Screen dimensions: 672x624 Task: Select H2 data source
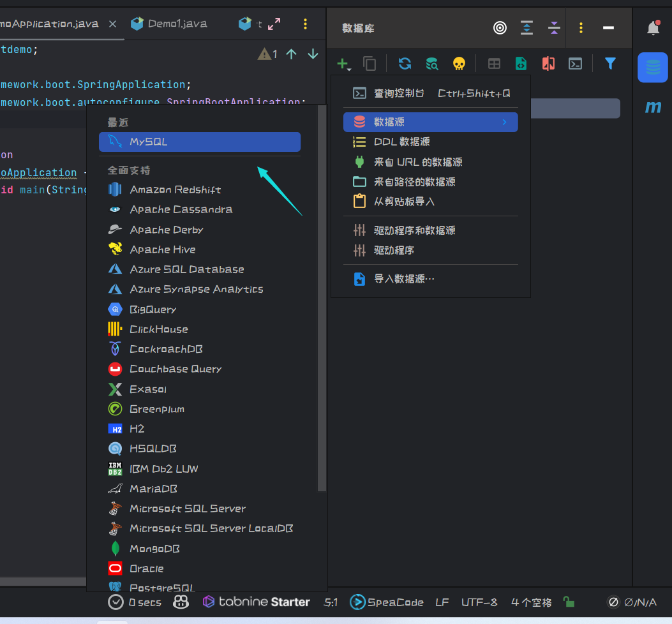point(200,429)
